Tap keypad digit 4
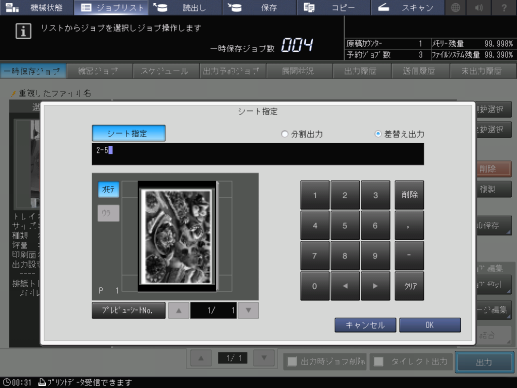Screen dimensions: 517x388 pos(315,225)
